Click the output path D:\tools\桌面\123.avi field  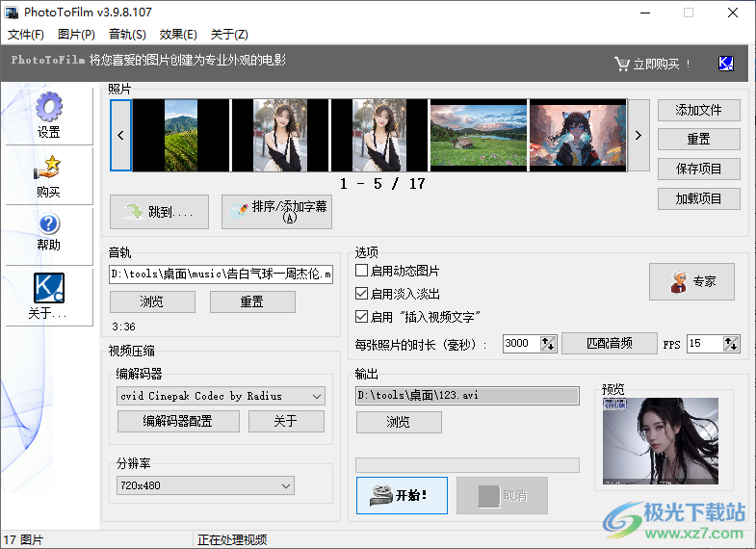point(467,396)
